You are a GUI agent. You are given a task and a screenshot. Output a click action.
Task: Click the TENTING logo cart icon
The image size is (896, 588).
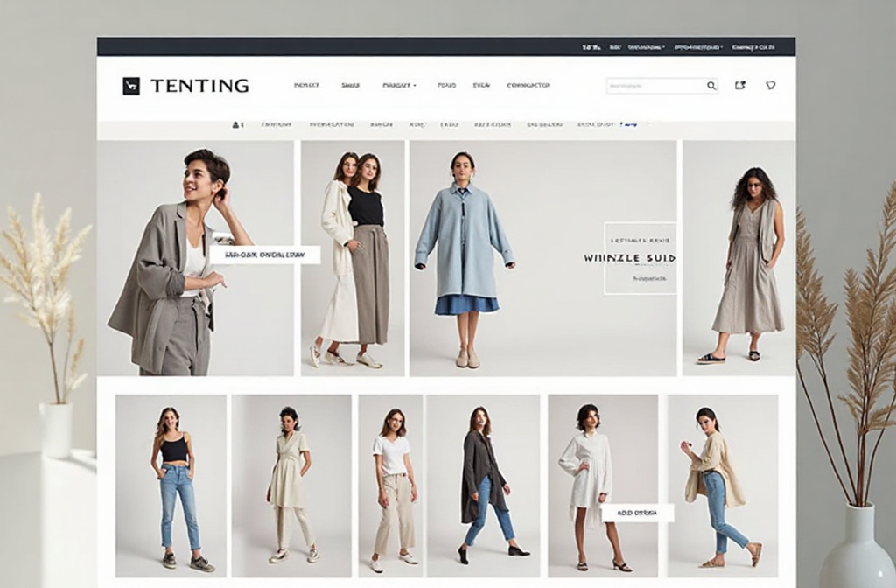131,87
